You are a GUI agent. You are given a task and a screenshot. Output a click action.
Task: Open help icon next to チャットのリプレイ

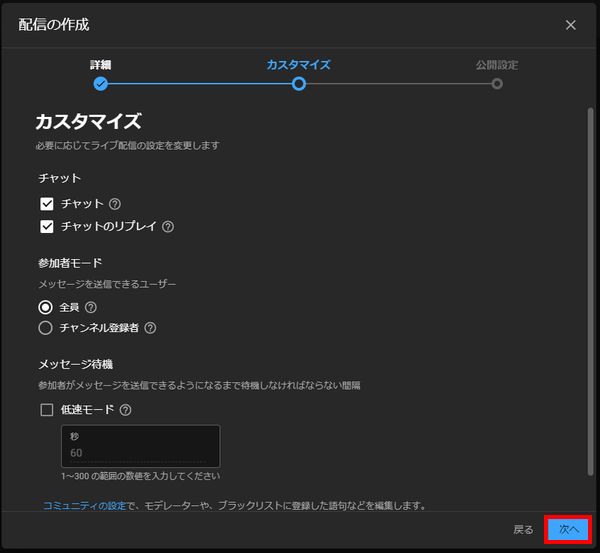pyautogui.click(x=168, y=227)
